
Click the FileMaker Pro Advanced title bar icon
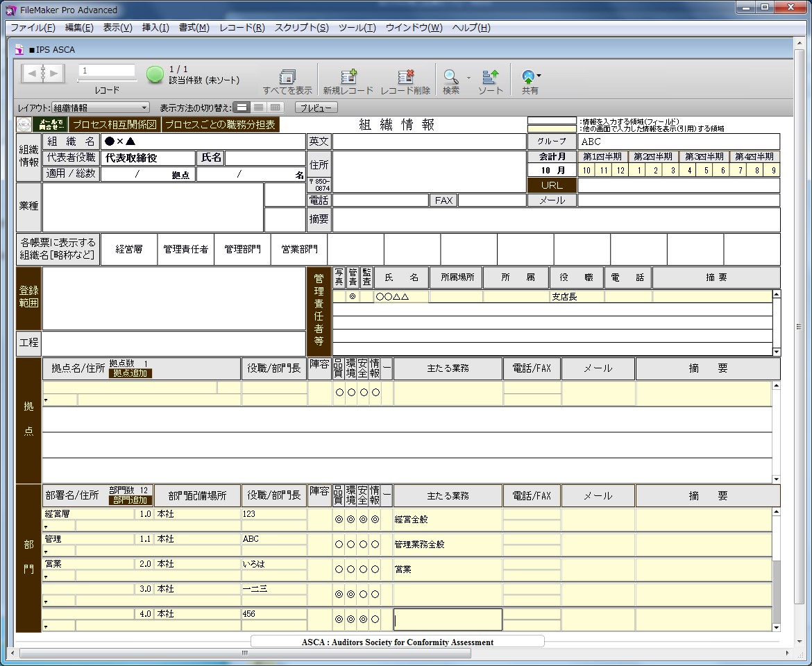point(10,10)
